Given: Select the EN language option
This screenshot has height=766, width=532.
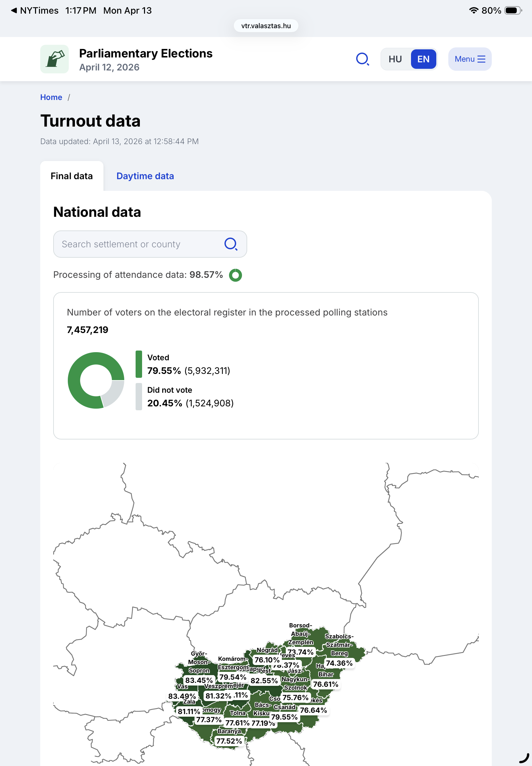Looking at the screenshot, I should [423, 59].
